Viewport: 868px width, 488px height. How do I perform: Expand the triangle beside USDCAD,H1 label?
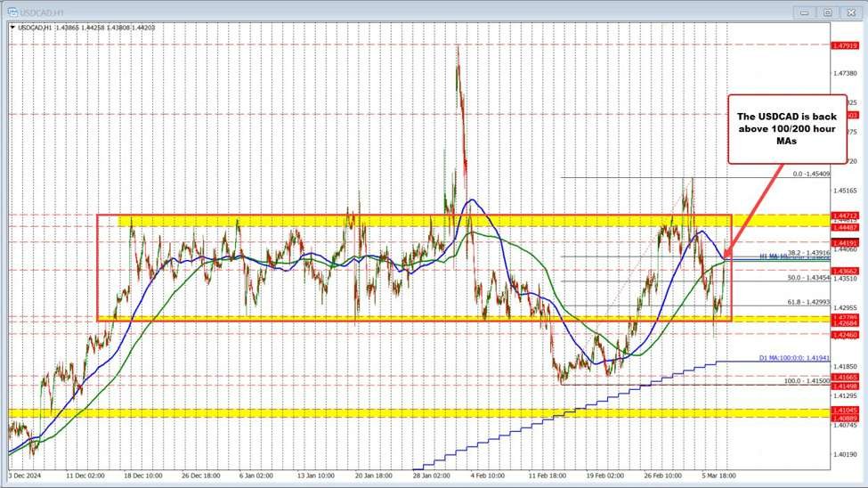pyautogui.click(x=12, y=28)
